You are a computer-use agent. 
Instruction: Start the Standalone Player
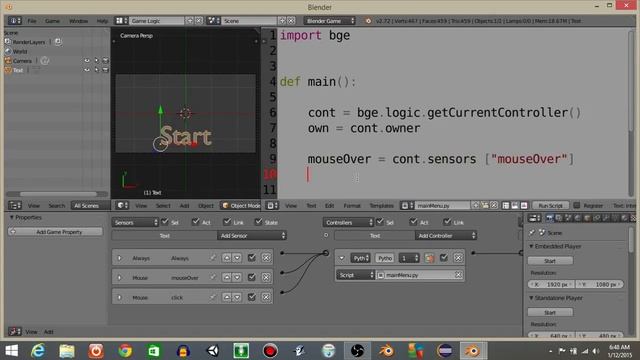tap(550, 312)
